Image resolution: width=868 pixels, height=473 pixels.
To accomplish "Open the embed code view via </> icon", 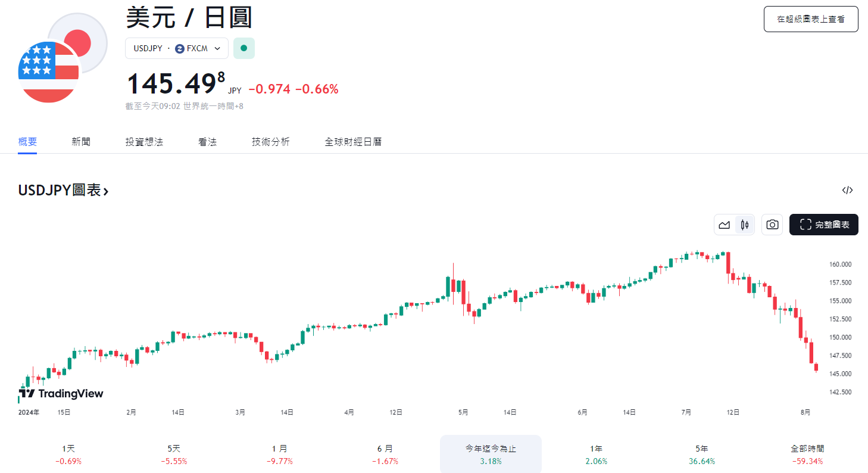I will pyautogui.click(x=848, y=189).
